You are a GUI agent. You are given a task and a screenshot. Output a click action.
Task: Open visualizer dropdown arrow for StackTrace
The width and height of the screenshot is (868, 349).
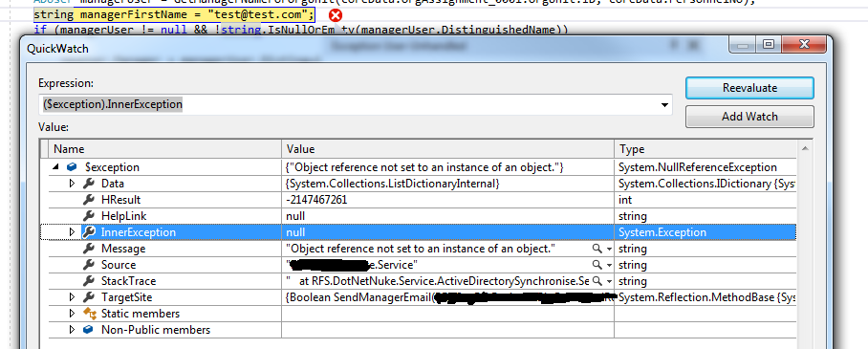609,282
